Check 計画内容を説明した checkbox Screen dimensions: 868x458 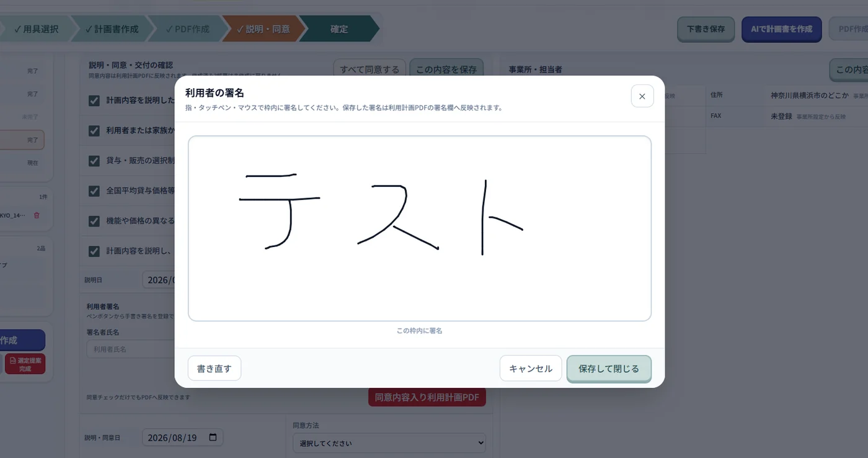[94, 101]
